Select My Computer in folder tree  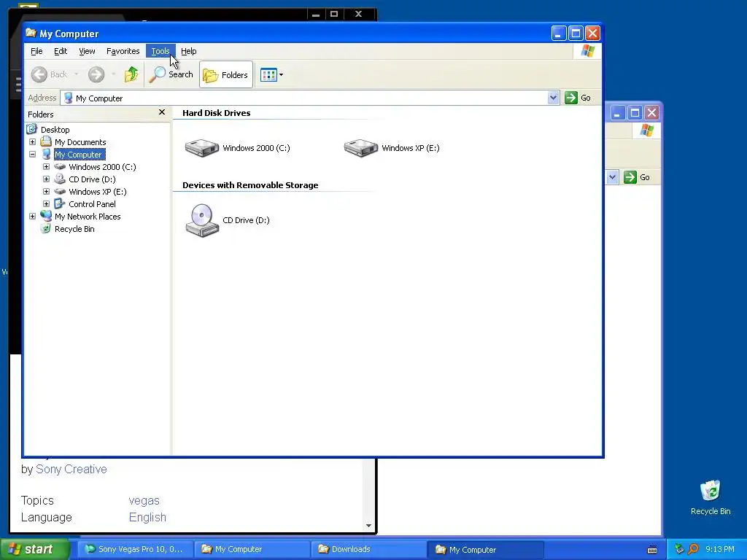click(x=78, y=155)
